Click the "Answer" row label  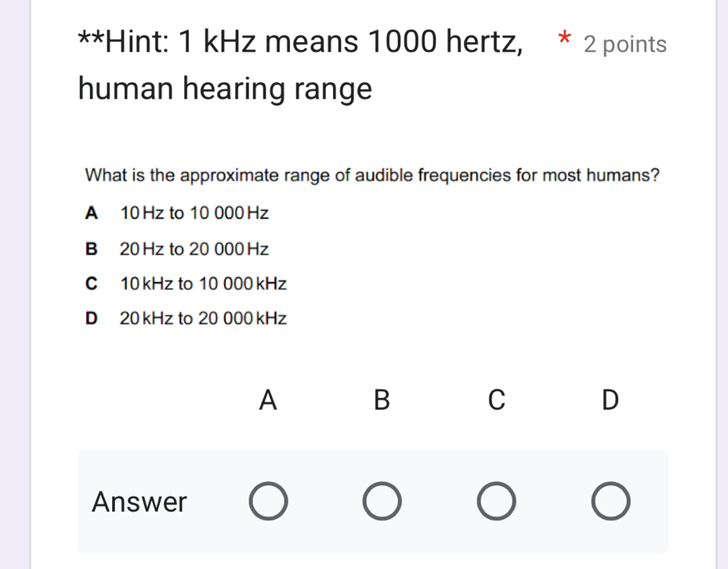(139, 502)
